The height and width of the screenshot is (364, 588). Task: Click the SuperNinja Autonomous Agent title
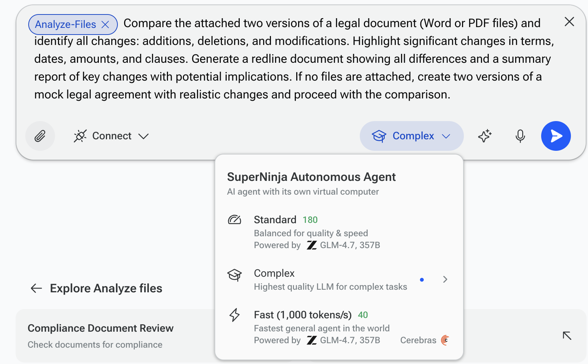click(311, 177)
